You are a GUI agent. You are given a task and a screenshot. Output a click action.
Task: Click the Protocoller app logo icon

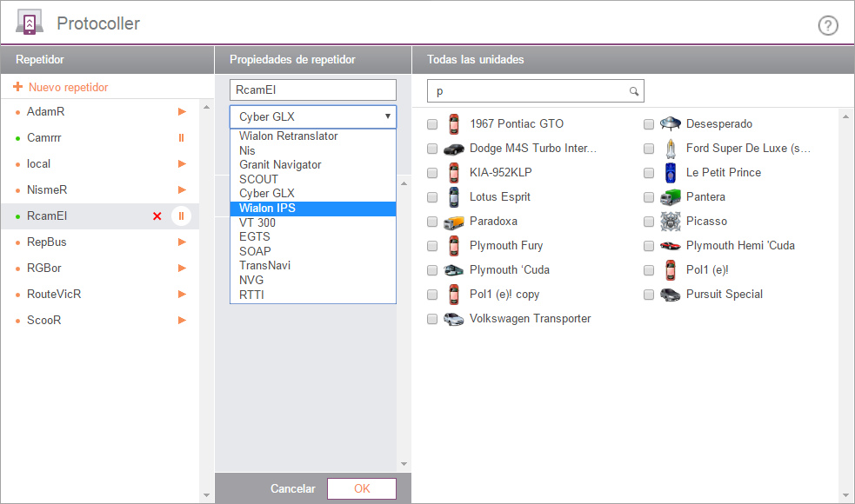(30, 23)
